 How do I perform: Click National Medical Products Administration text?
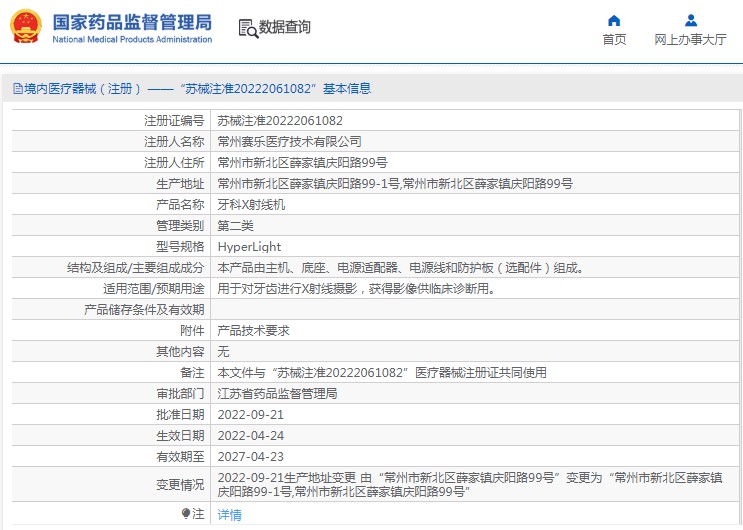[132, 39]
